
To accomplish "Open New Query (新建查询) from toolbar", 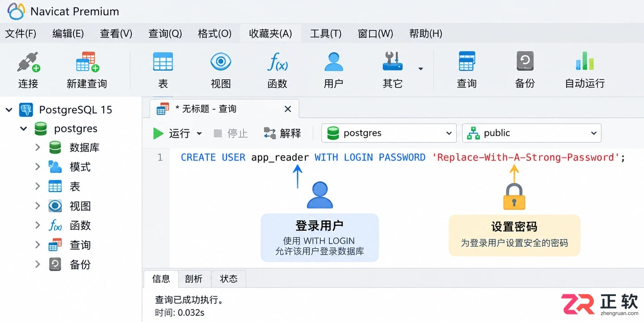I will click(87, 62).
